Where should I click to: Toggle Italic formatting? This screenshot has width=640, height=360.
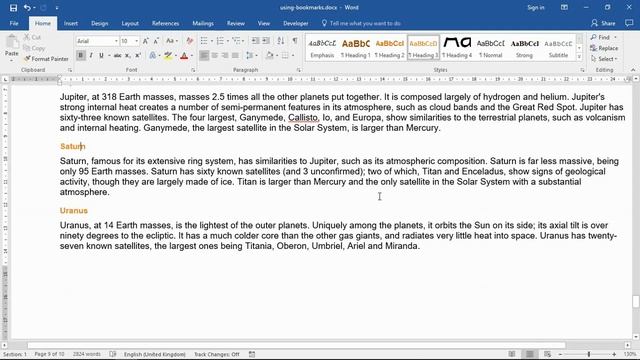tap(91, 56)
